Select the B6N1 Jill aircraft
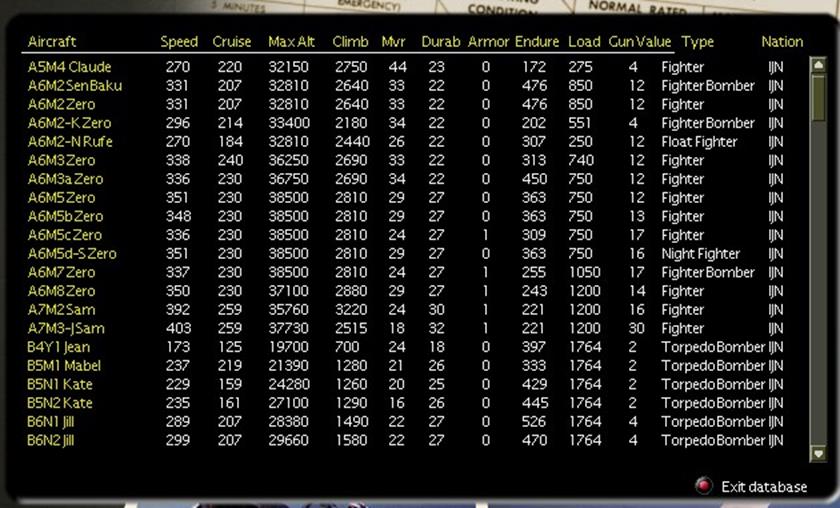The height and width of the screenshot is (508, 840). [x=51, y=422]
